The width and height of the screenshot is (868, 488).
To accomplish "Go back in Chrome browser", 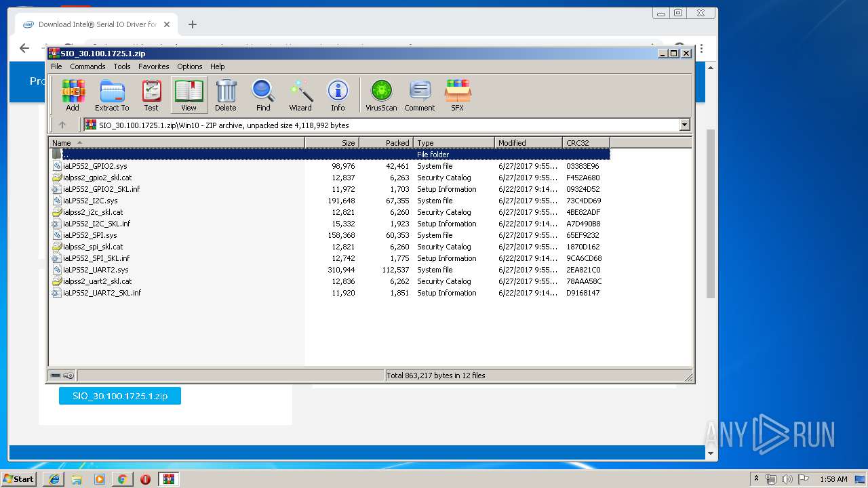I will pyautogui.click(x=24, y=48).
